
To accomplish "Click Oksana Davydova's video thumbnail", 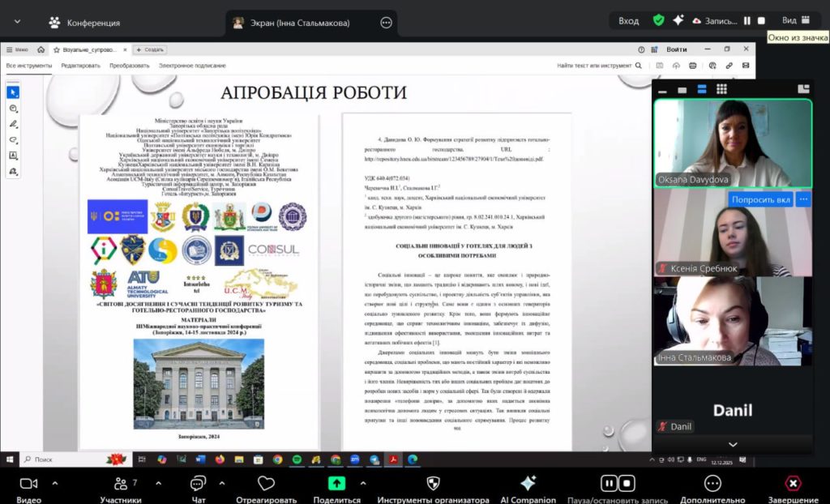I will click(733, 143).
